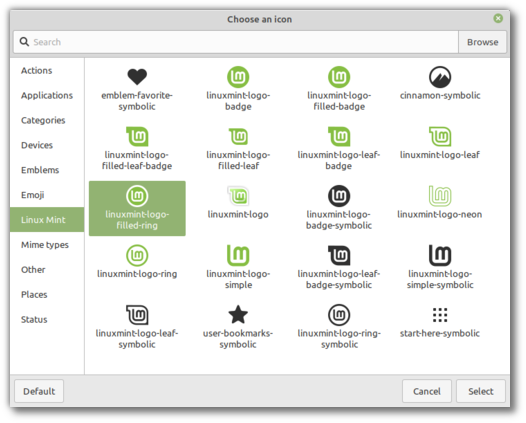
Task: Pick the linuxmint-logo-filled-badge icon
Action: pos(339,77)
